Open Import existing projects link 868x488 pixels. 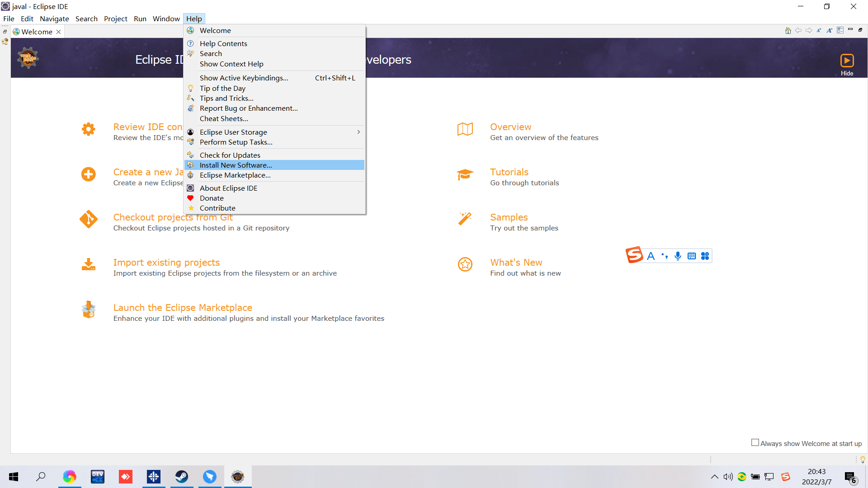[166, 263]
